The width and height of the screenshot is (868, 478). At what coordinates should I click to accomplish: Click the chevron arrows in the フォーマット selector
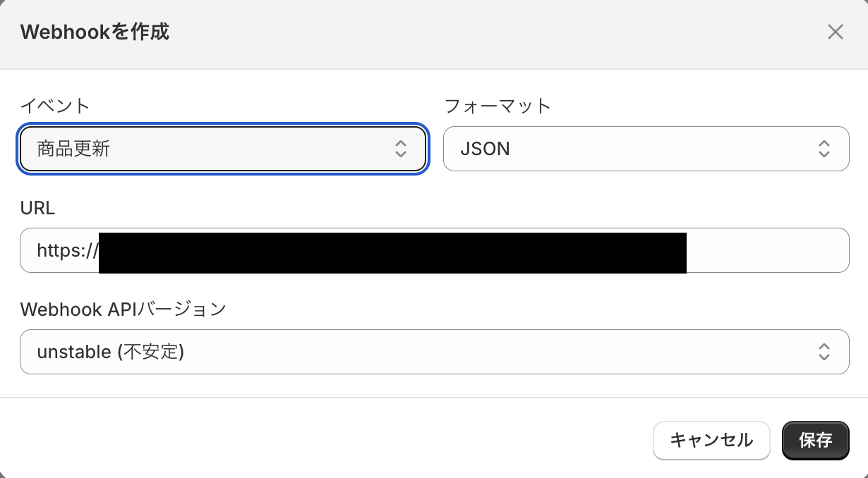point(824,149)
